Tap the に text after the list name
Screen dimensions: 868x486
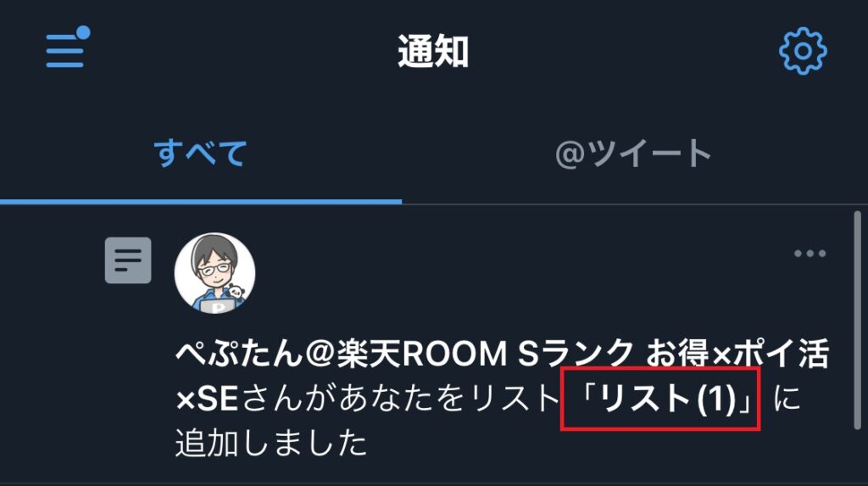[787, 399]
